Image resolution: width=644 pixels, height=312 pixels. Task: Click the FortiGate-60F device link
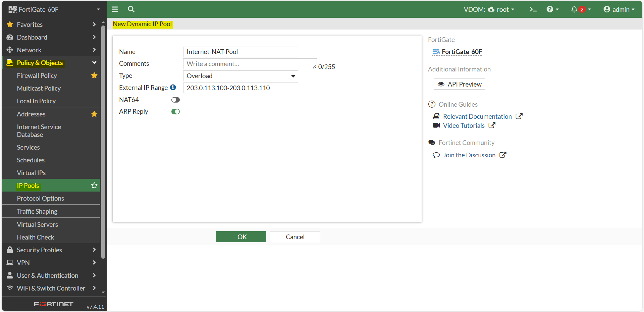pos(462,52)
